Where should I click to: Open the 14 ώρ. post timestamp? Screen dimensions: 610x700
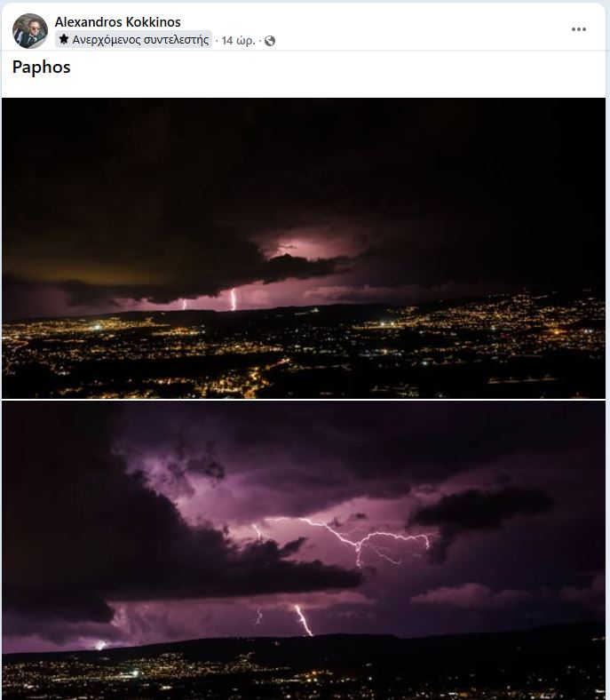click(x=238, y=41)
